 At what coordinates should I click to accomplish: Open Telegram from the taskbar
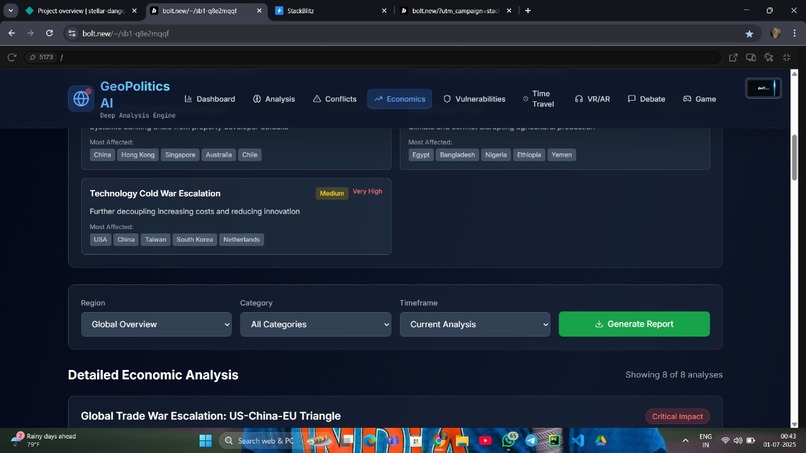pos(531,441)
